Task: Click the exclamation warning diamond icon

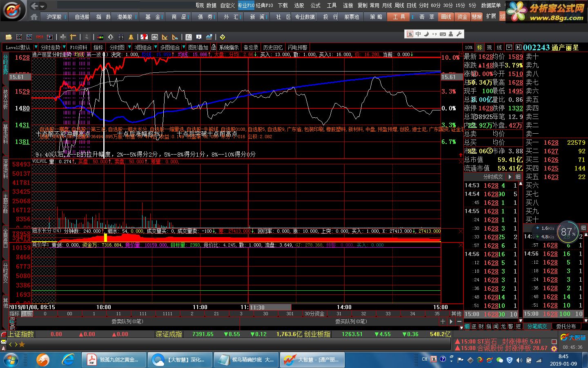Action: tap(111, 37)
